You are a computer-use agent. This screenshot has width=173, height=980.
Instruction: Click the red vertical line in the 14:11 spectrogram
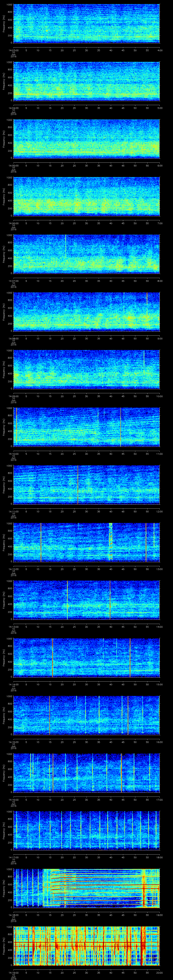tap(78, 485)
